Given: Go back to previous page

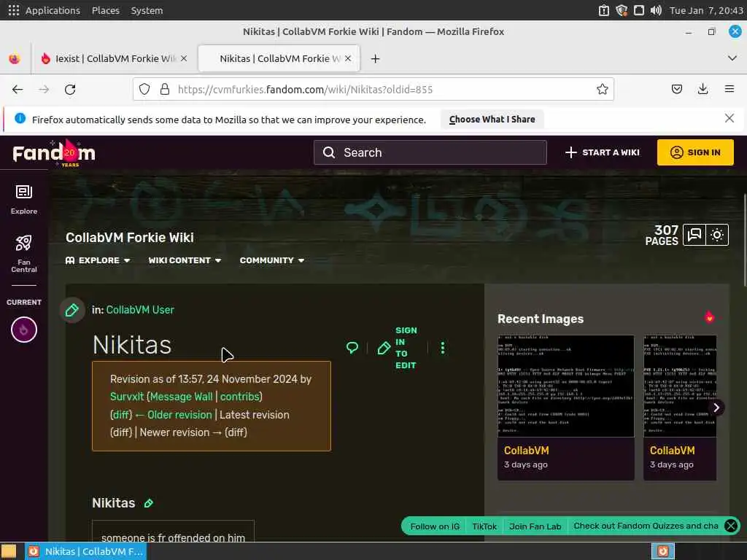Looking at the screenshot, I should 18,90.
